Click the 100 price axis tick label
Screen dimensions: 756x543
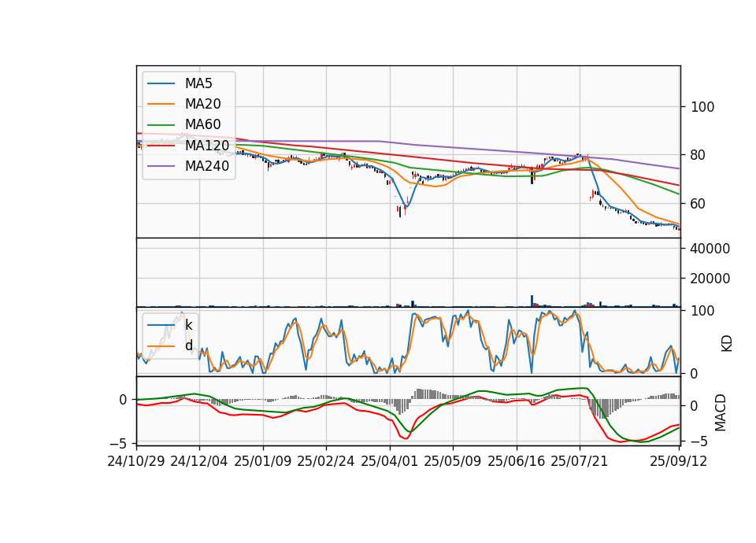(x=702, y=107)
